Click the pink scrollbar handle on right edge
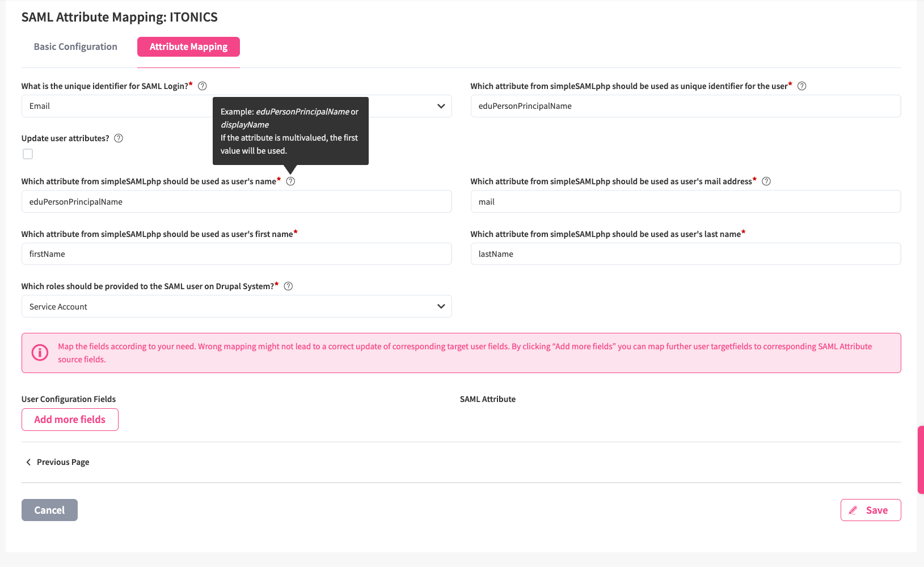 point(921,460)
